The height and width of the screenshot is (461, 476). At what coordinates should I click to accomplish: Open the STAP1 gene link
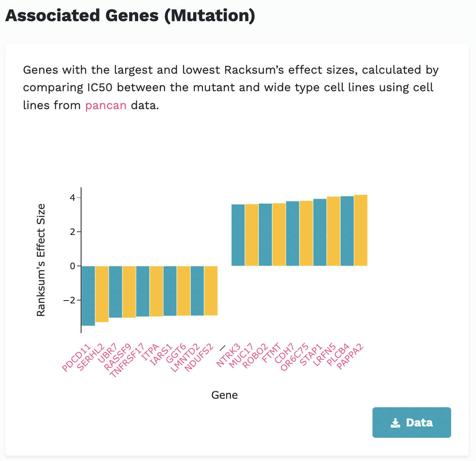click(311, 355)
